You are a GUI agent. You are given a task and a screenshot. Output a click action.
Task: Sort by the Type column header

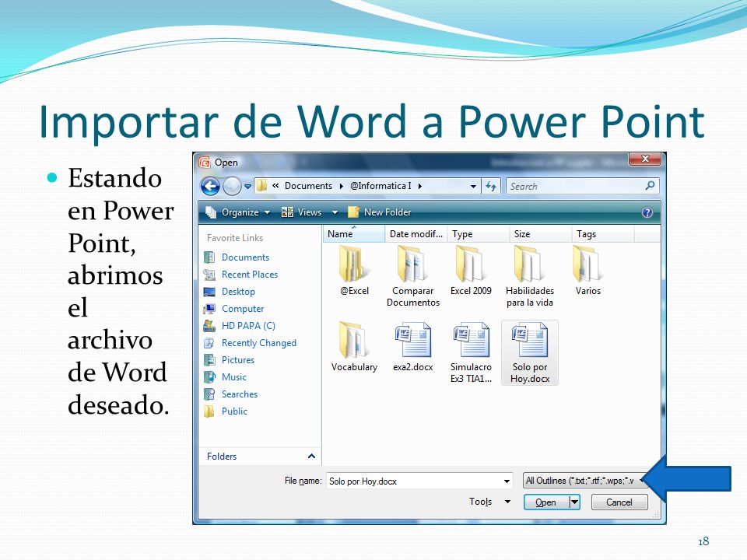(479, 234)
